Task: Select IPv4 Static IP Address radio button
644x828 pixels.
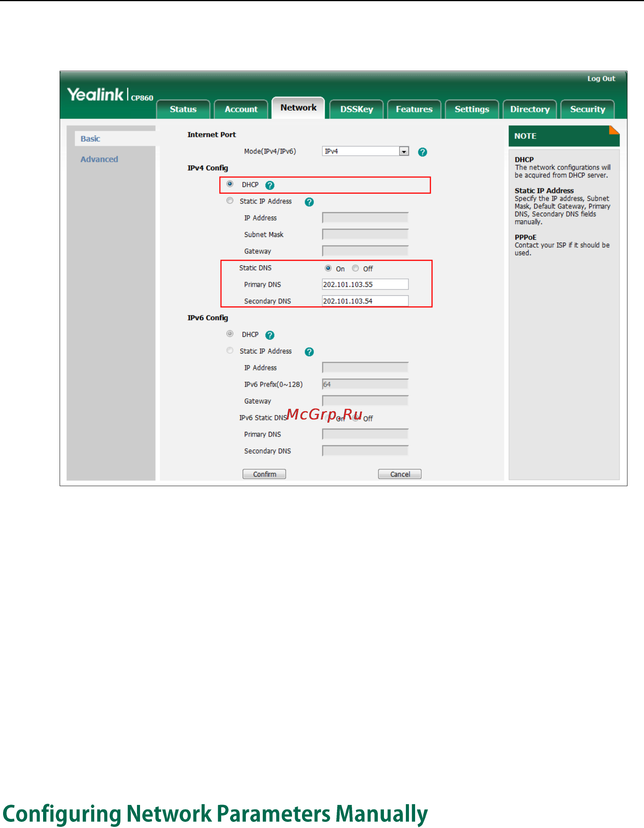Action: coord(230,201)
